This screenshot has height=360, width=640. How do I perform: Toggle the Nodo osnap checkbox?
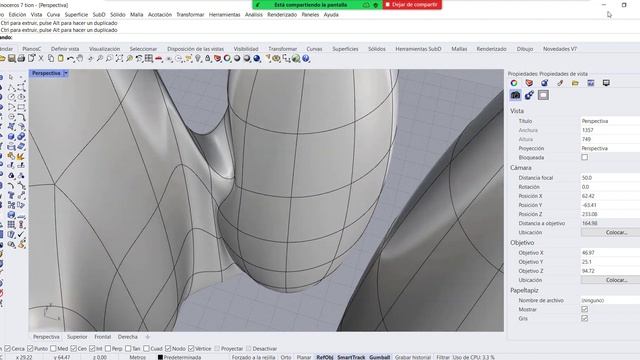tap(168, 349)
